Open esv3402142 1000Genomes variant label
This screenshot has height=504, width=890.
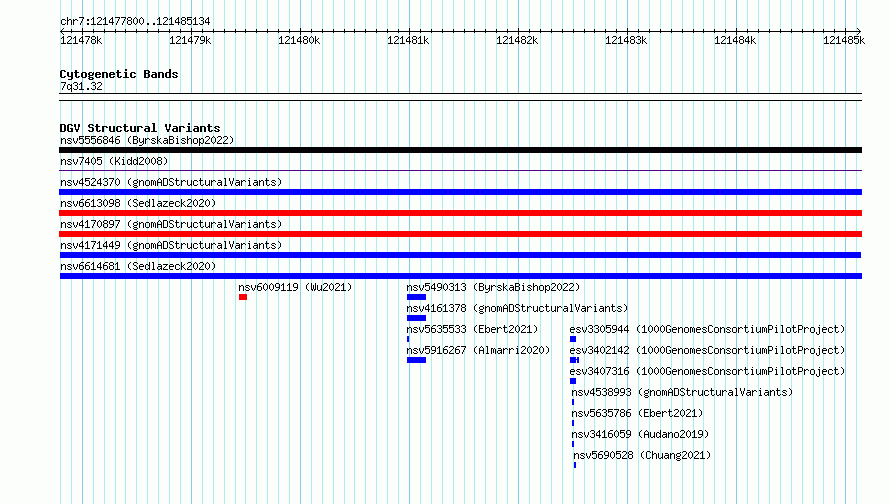click(x=707, y=350)
